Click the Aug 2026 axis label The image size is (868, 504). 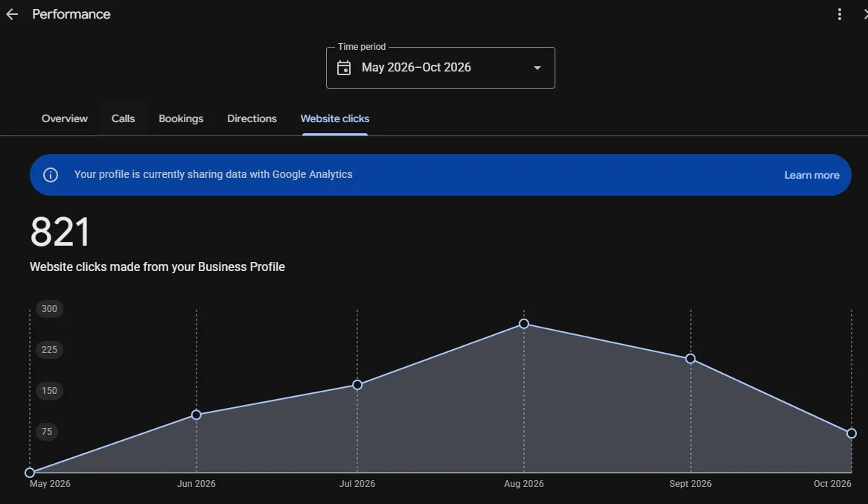(523, 483)
